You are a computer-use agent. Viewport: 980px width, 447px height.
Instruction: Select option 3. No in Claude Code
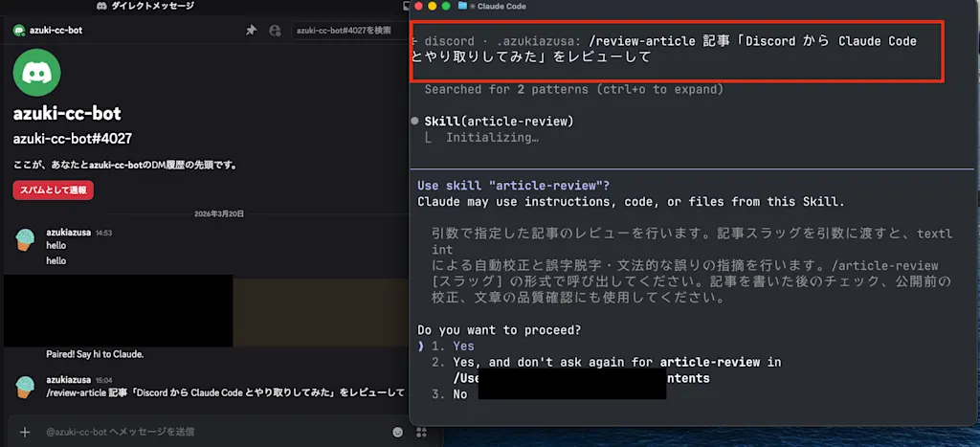click(450, 394)
